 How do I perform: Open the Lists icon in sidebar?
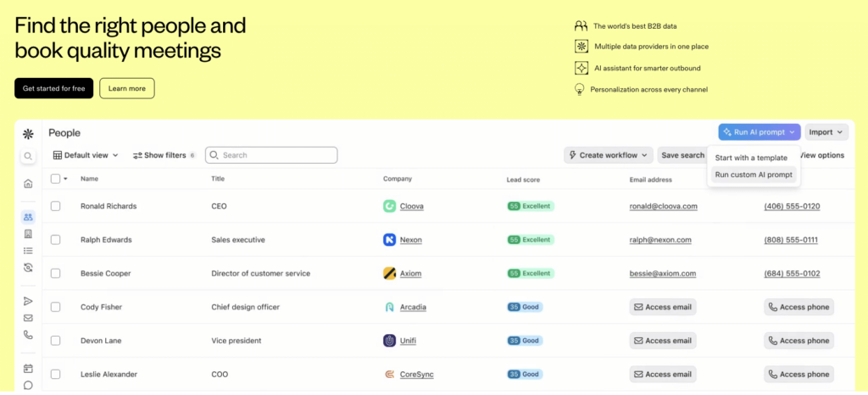pyautogui.click(x=28, y=251)
